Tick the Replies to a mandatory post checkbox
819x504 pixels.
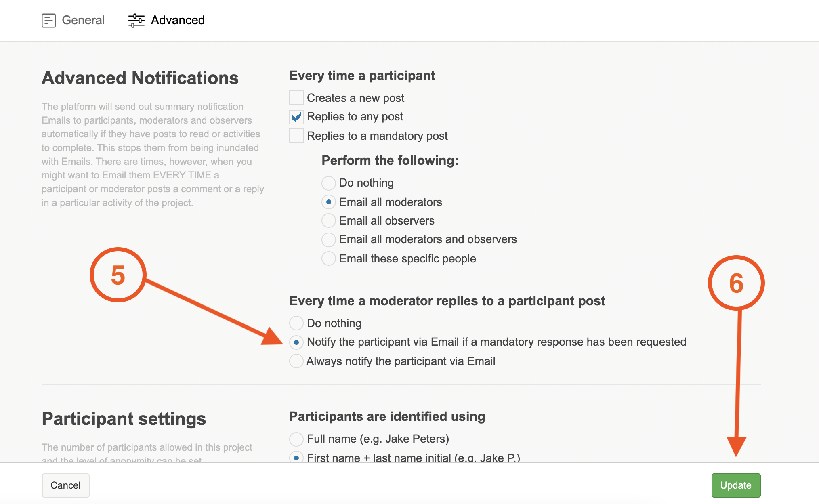point(296,136)
